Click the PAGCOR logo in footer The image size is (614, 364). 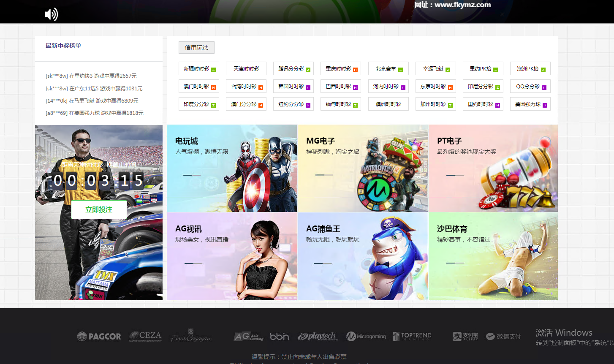pyautogui.click(x=99, y=336)
